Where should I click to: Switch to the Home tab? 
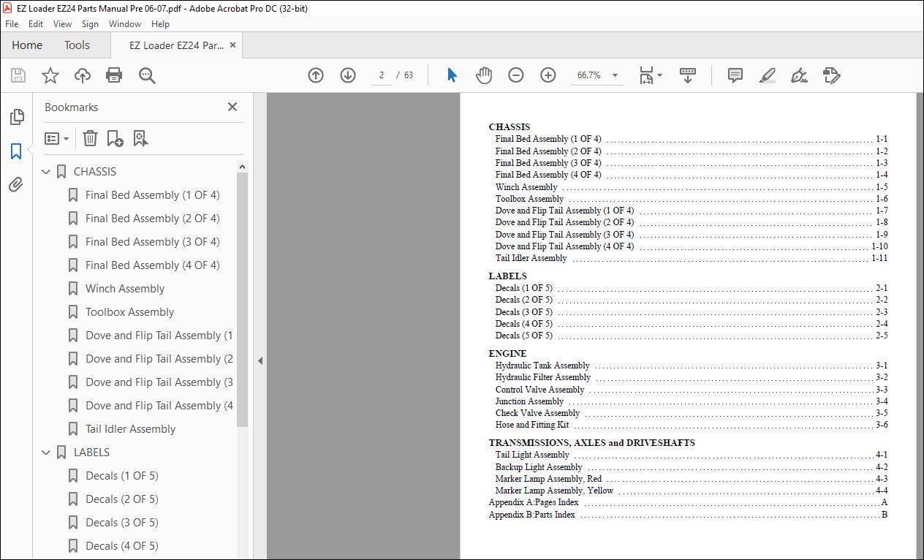point(27,45)
